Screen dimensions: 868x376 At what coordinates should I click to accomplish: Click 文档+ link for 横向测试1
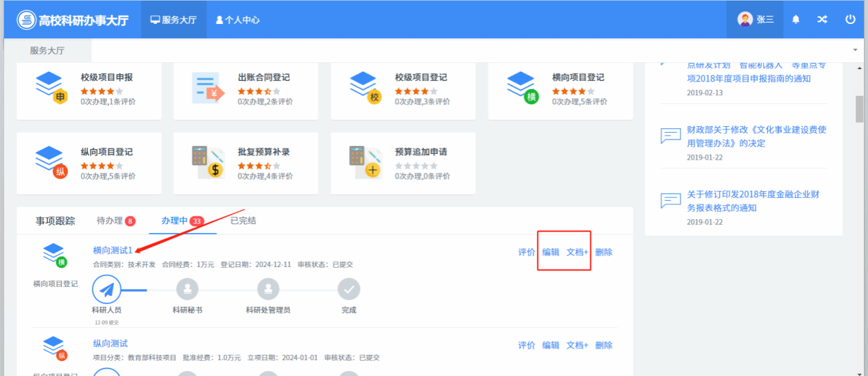coord(577,252)
